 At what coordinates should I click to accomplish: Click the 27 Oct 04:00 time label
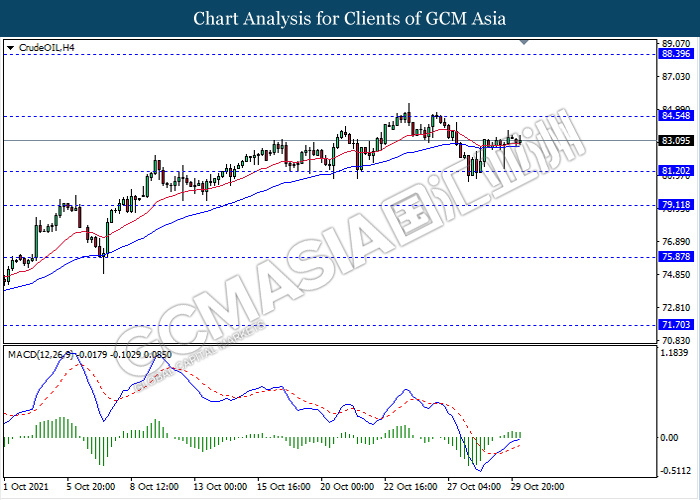(474, 487)
